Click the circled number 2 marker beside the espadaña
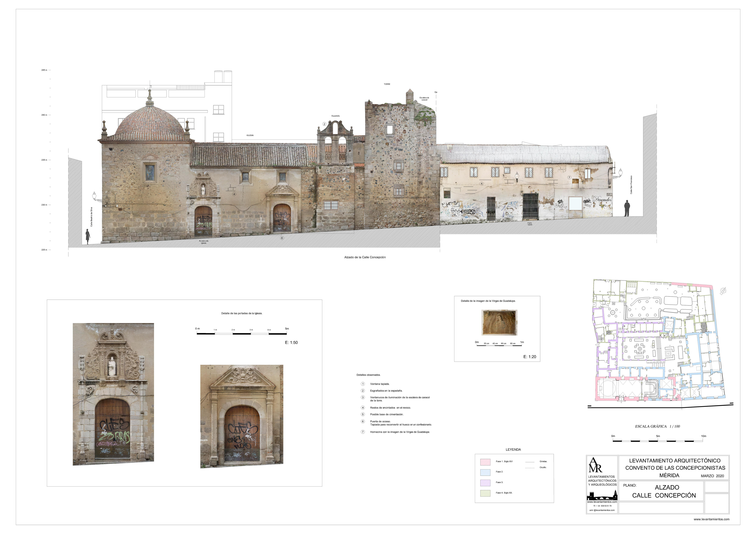 (324, 124)
